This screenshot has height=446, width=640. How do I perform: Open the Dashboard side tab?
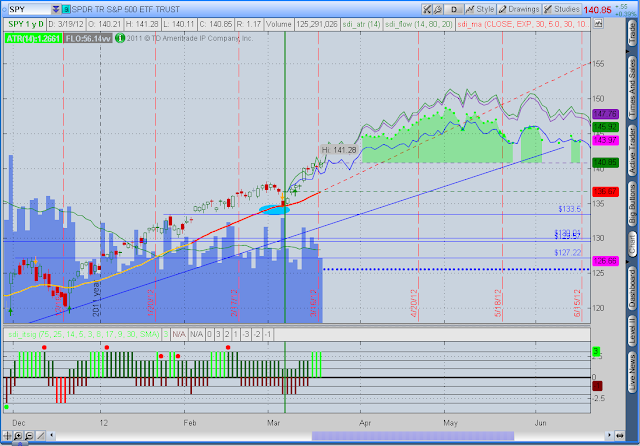coord(632,288)
